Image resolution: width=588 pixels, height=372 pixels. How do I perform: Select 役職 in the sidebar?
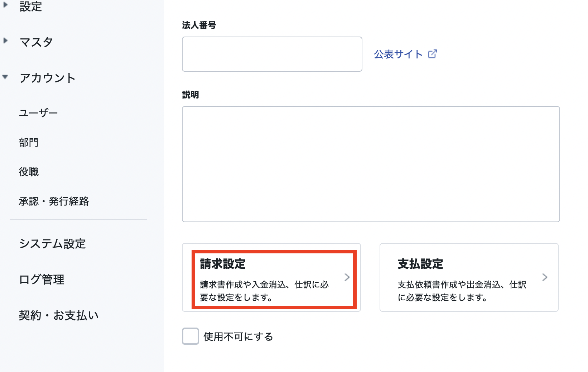[29, 172]
